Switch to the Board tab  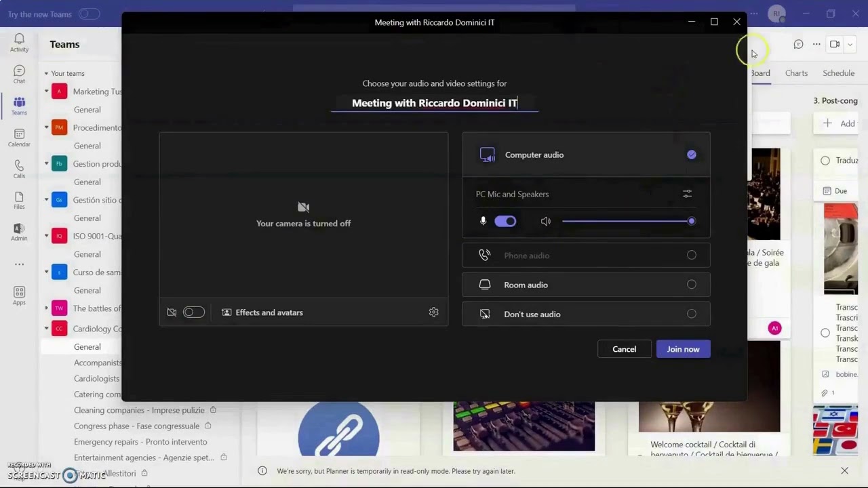[759, 73]
